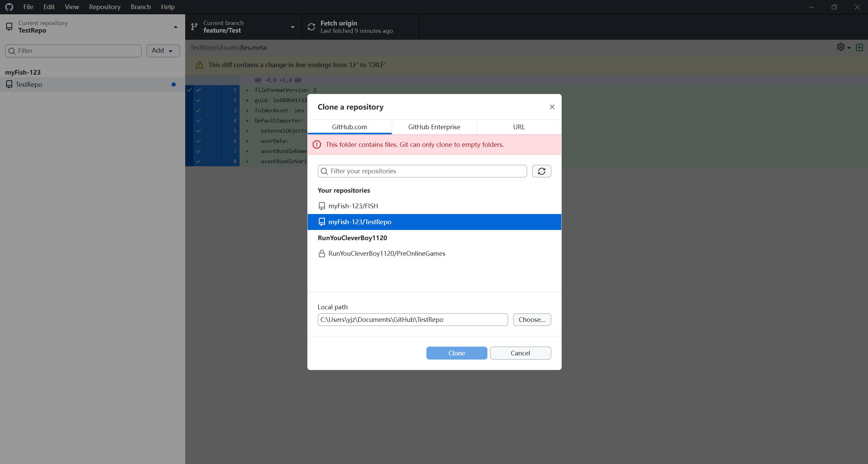
Task: Click the search icon in repositories filter
Action: [324, 171]
